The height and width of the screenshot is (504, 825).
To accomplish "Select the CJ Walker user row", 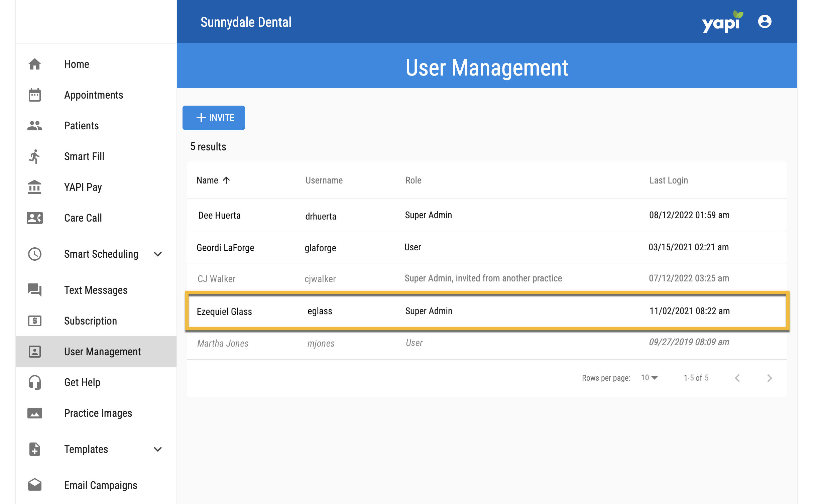I will coord(487,278).
